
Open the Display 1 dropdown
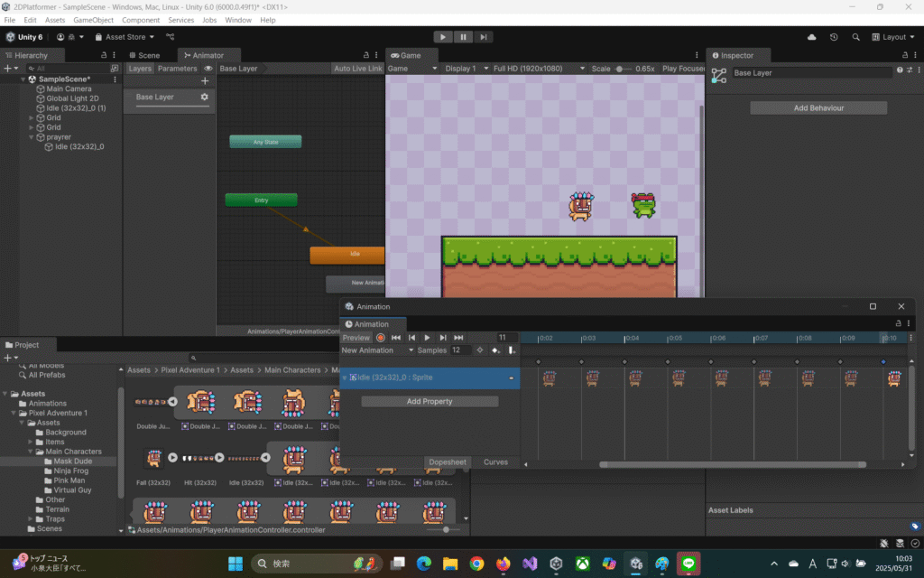coord(467,69)
